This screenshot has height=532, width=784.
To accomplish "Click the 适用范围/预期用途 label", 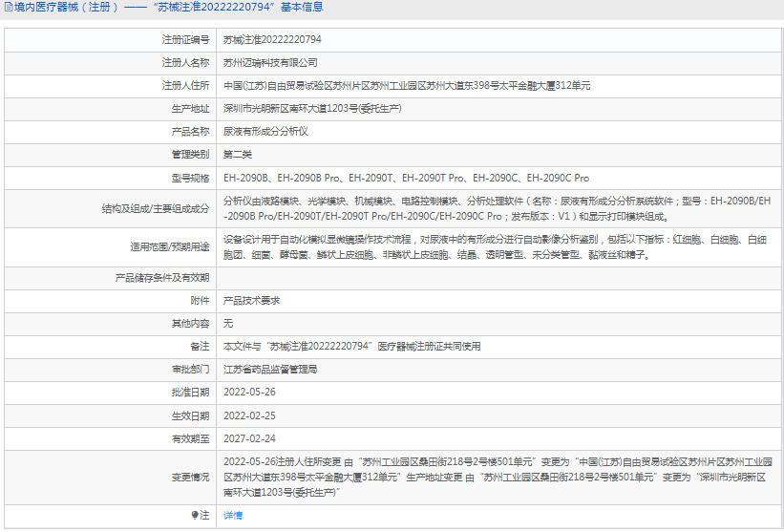I will [x=170, y=247].
